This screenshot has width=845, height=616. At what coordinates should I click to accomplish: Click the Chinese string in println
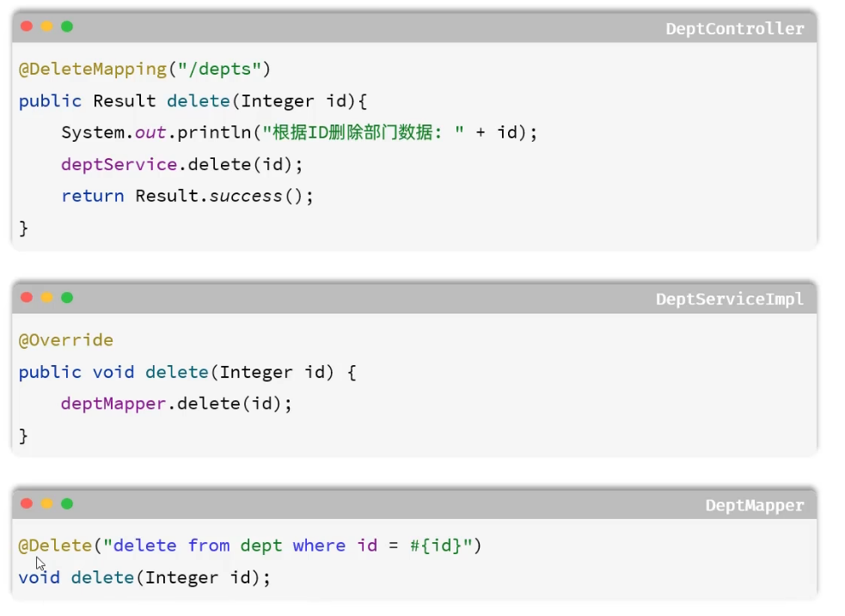click(363, 132)
